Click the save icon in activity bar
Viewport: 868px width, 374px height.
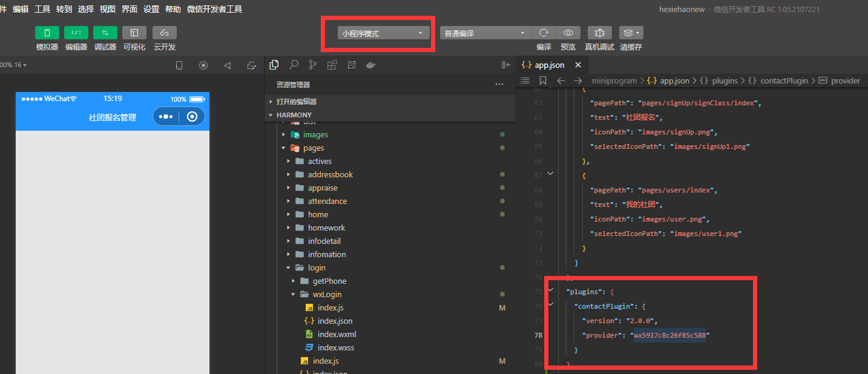coord(352,65)
